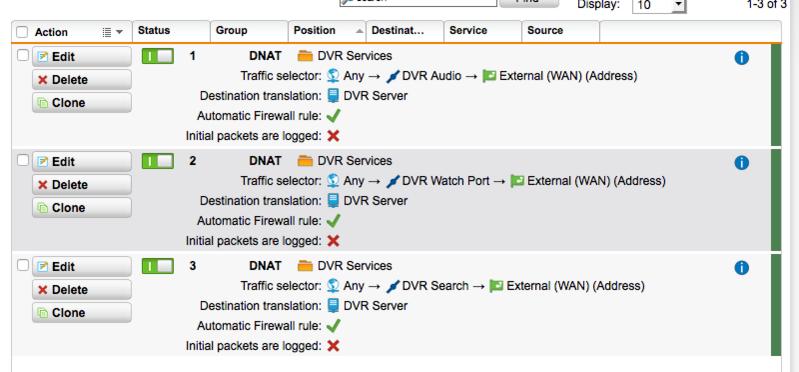Click DVR Server icon in rule 2
This screenshot has height=372, width=799.
pyautogui.click(x=333, y=201)
